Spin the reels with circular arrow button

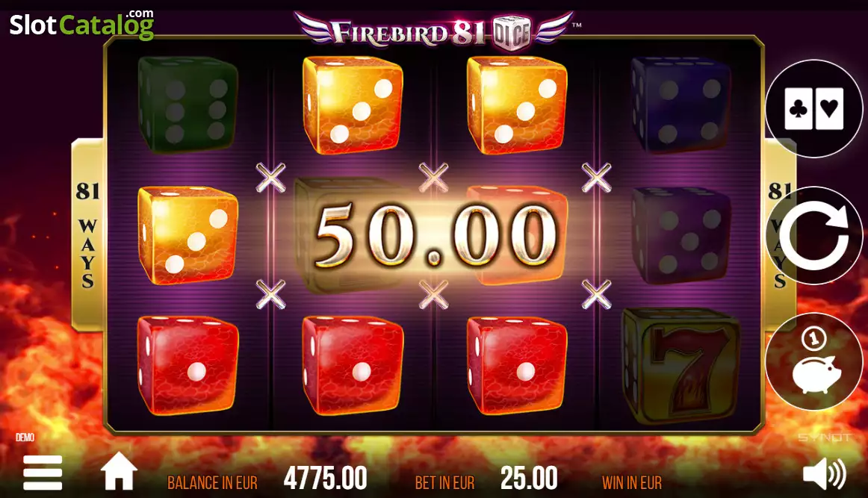coord(813,235)
